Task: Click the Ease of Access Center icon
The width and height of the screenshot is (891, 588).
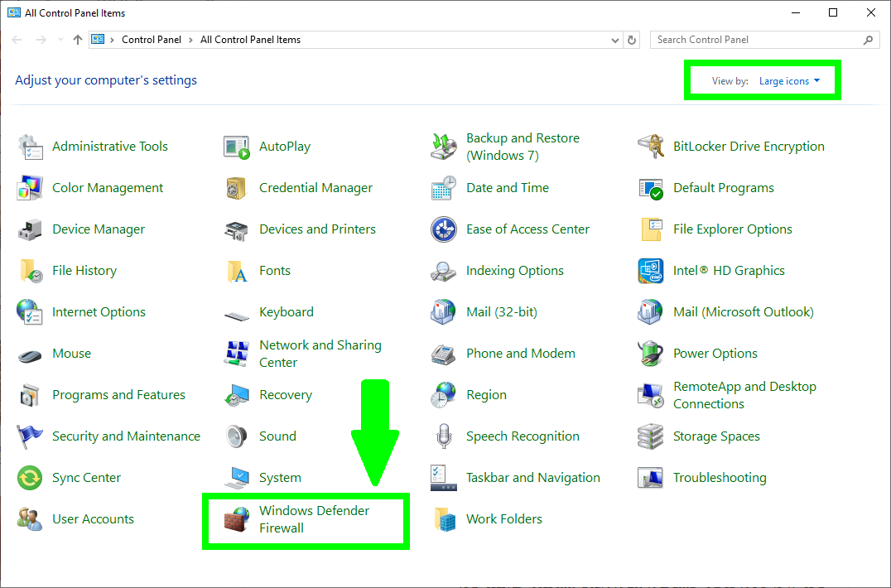Action: [444, 229]
